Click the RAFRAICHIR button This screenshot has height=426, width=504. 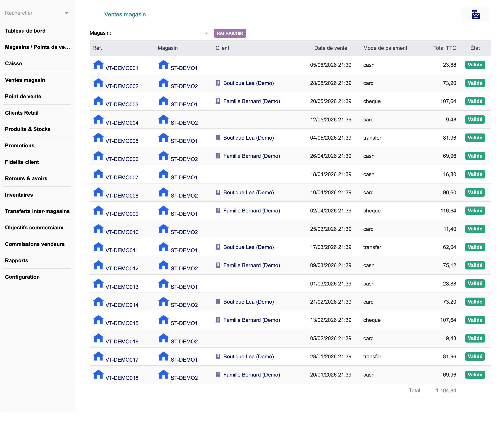coord(230,33)
